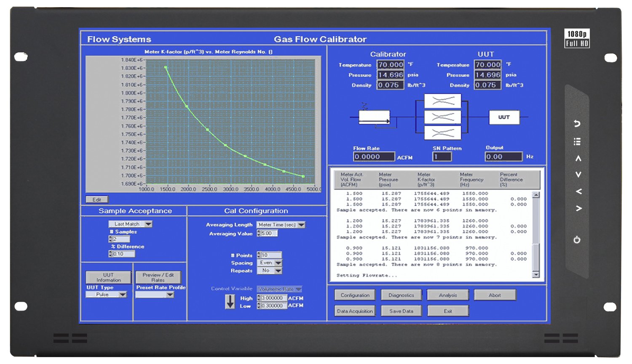Click the Edit button below the graph
The image size is (632, 364).
(x=97, y=199)
